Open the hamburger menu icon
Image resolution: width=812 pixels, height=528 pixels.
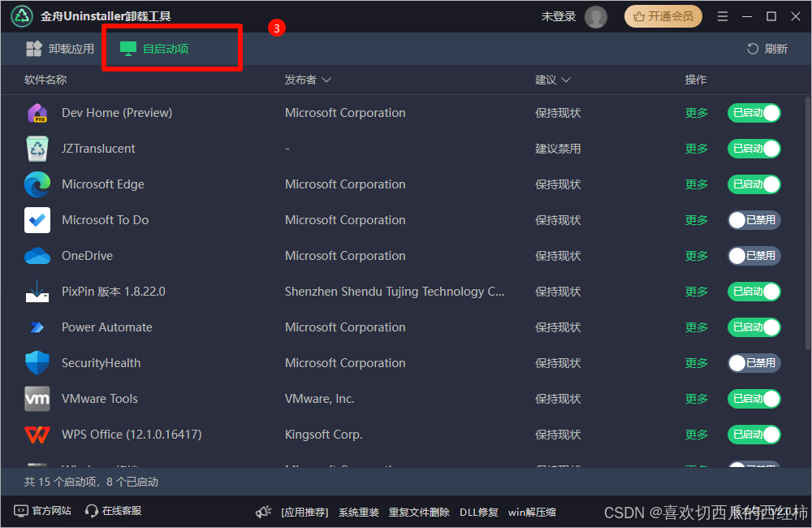click(723, 16)
